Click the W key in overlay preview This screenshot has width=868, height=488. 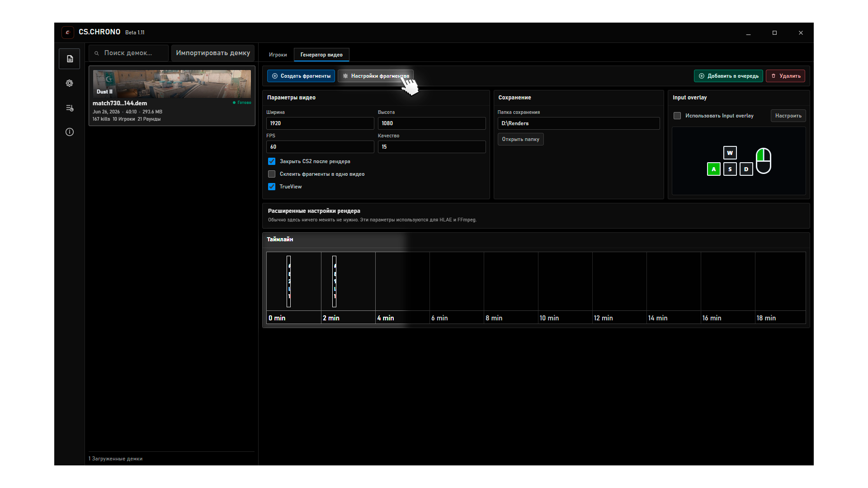(730, 153)
